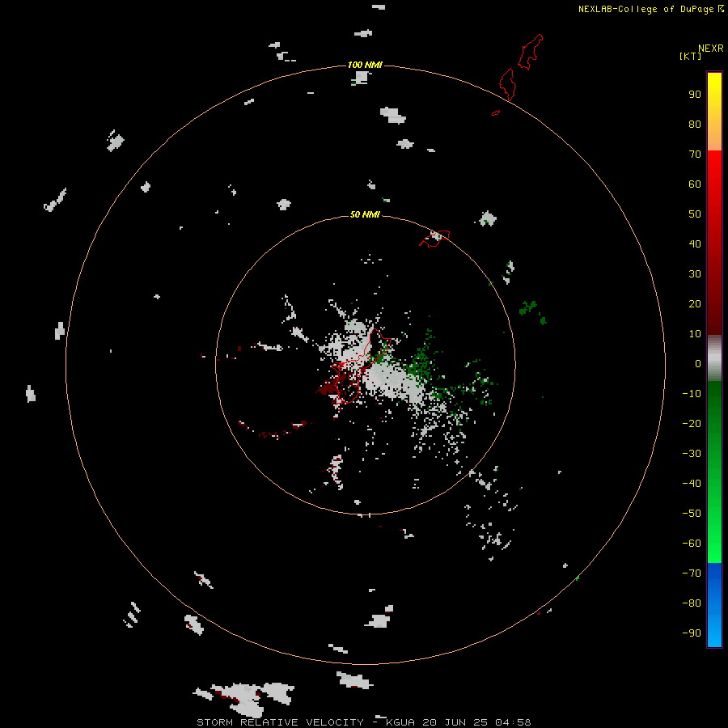Click the positive 90 scale value
Viewport: 728px width, 728px height.
(x=695, y=95)
